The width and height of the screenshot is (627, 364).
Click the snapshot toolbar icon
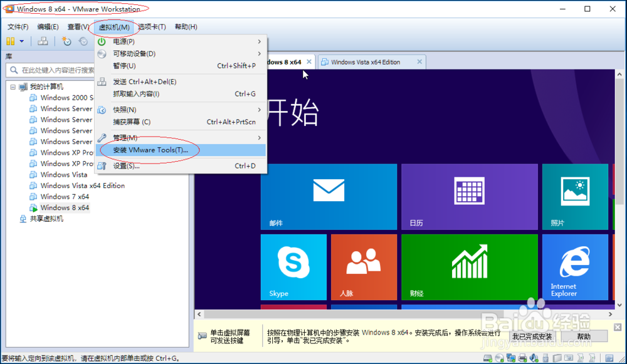(x=67, y=42)
